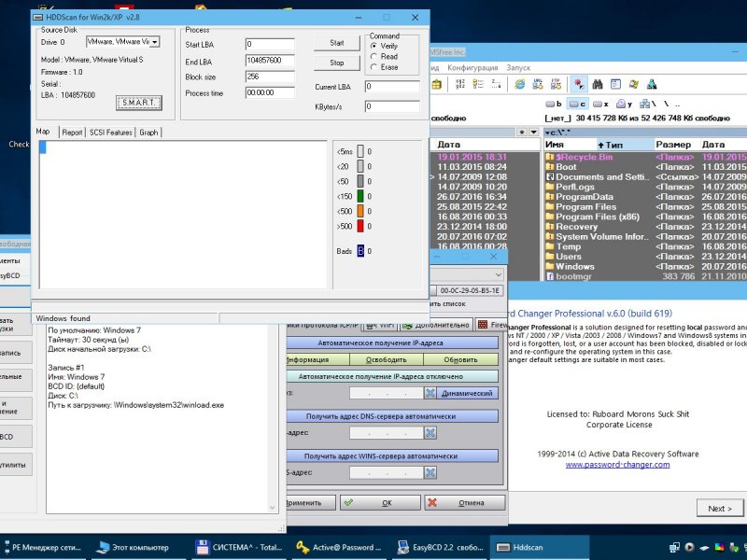747x560 pixels.
Task: Clear the IP address field with the X icon
Action: [430, 393]
